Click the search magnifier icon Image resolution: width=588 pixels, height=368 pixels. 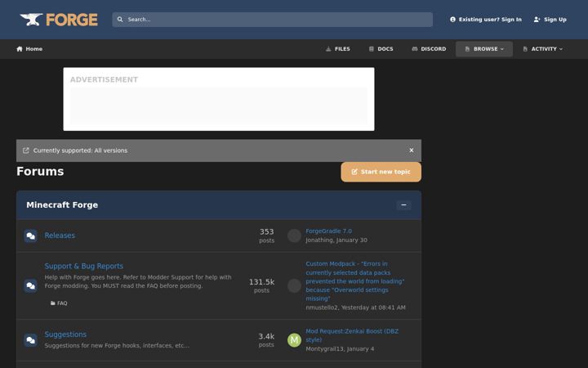pos(120,20)
